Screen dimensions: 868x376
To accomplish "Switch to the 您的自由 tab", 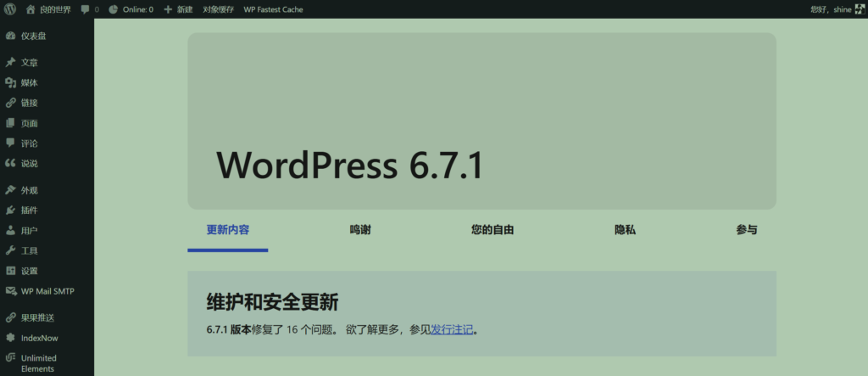I will tap(492, 230).
